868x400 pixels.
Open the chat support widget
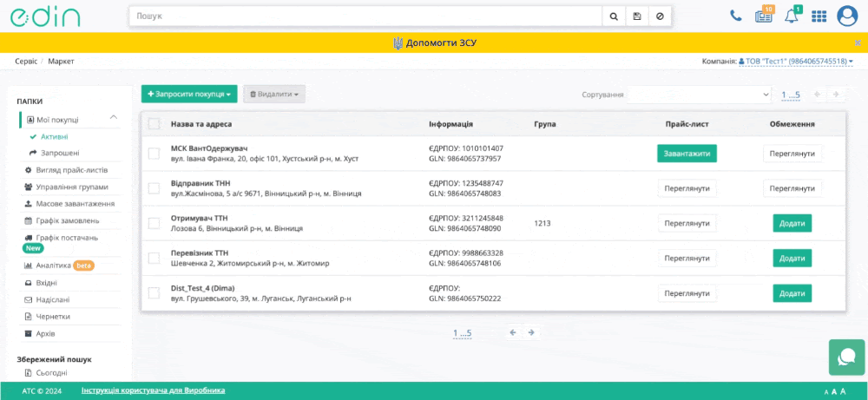[846, 357]
